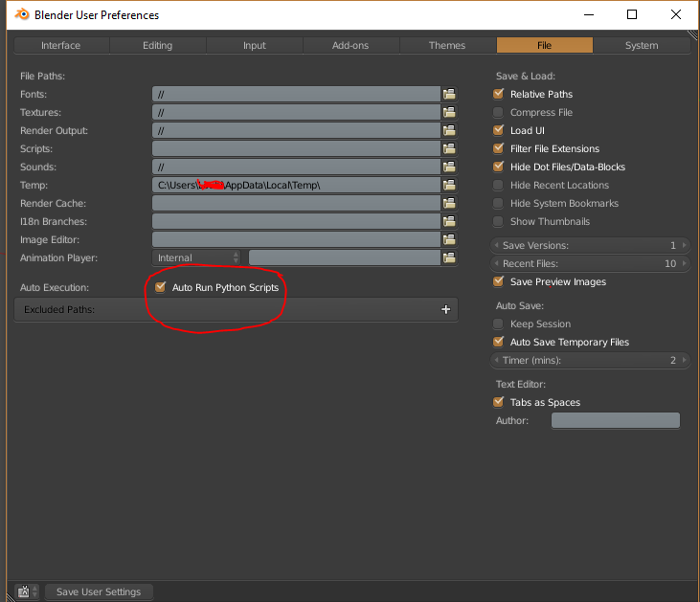Open Animation Player Internal dropdown
The height and width of the screenshot is (602, 700).
click(x=196, y=257)
